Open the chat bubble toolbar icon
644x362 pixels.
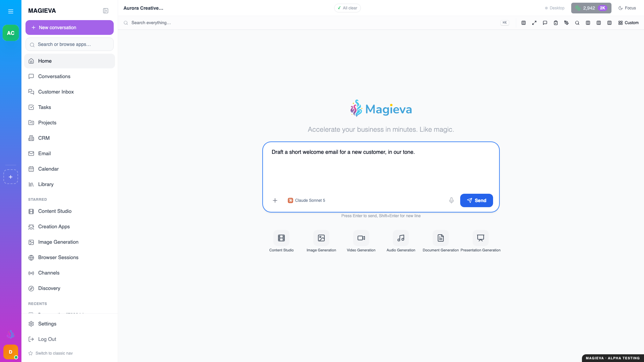[545, 23]
